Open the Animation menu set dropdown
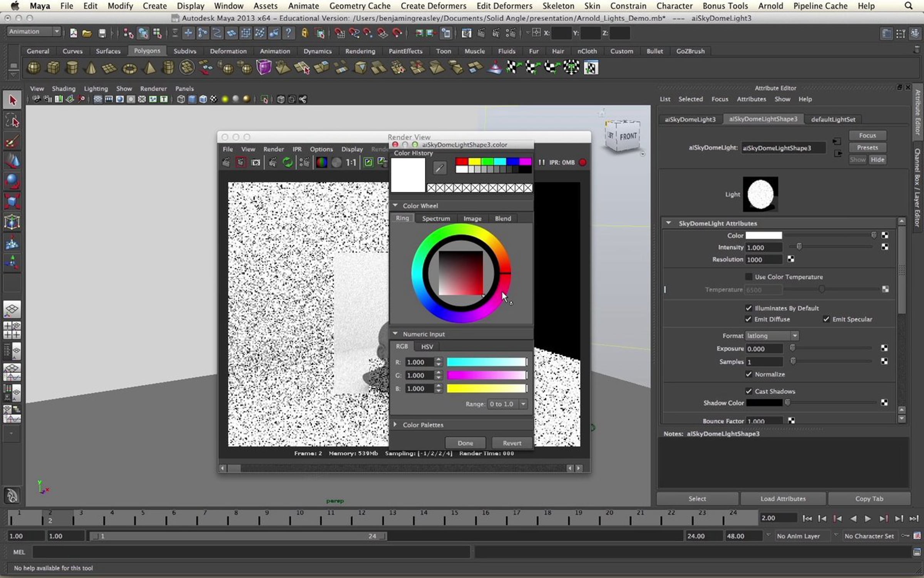Viewport: 924px width, 578px height. [34, 32]
